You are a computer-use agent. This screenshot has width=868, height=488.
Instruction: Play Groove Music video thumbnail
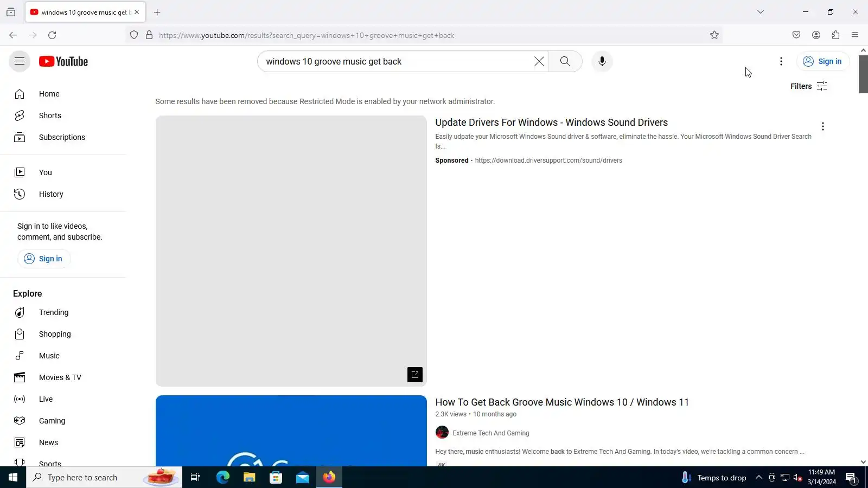click(x=291, y=431)
